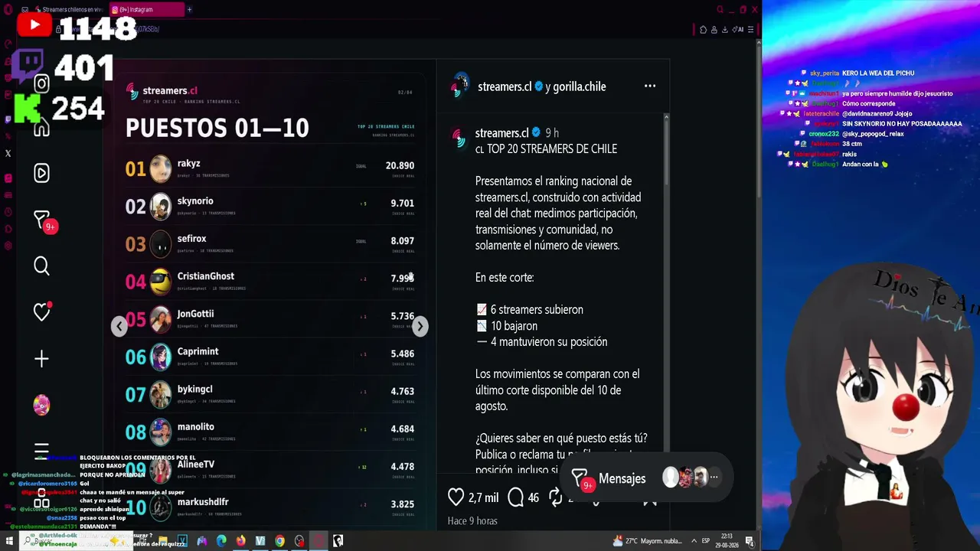Image resolution: width=980 pixels, height=551 pixels.
Task: Click the streamers.cl account name in post header
Action: click(505, 86)
